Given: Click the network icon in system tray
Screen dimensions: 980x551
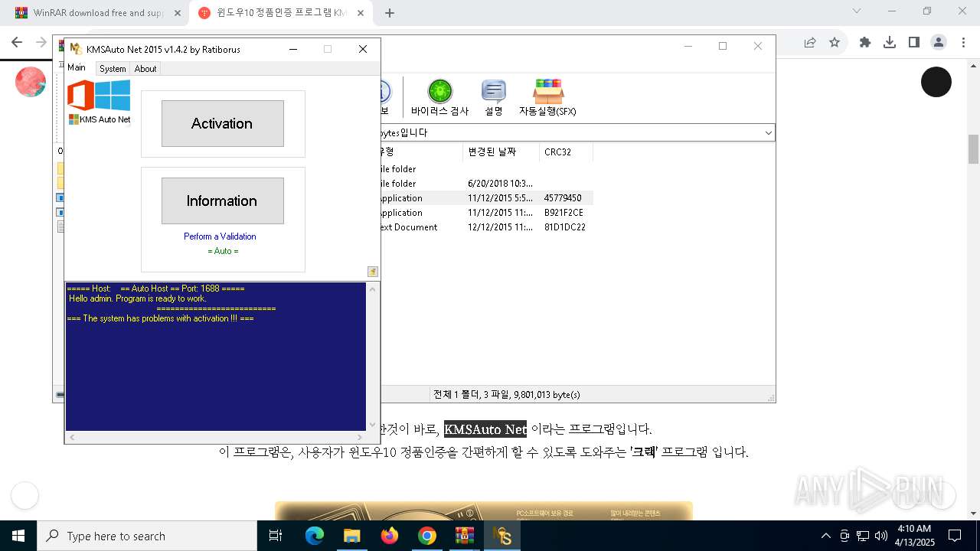Looking at the screenshot, I should point(863,536).
